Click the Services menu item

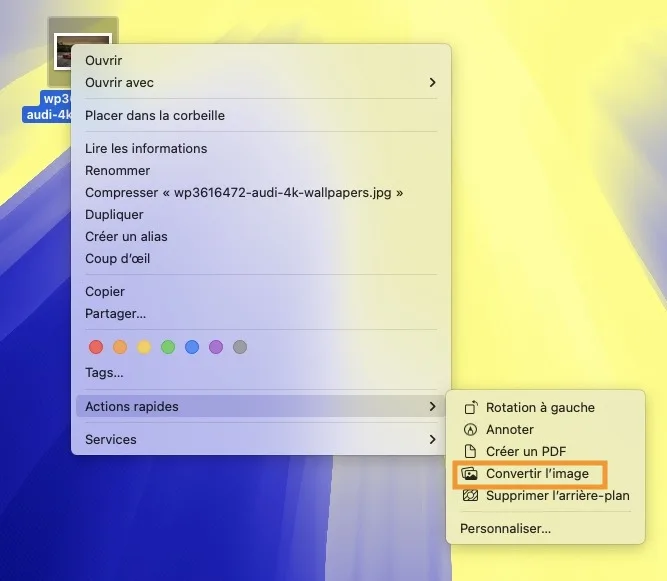click(261, 439)
